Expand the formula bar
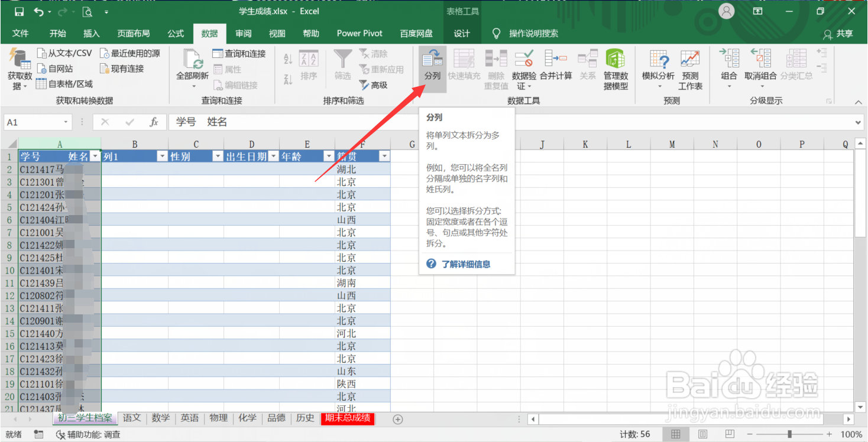 (859, 122)
